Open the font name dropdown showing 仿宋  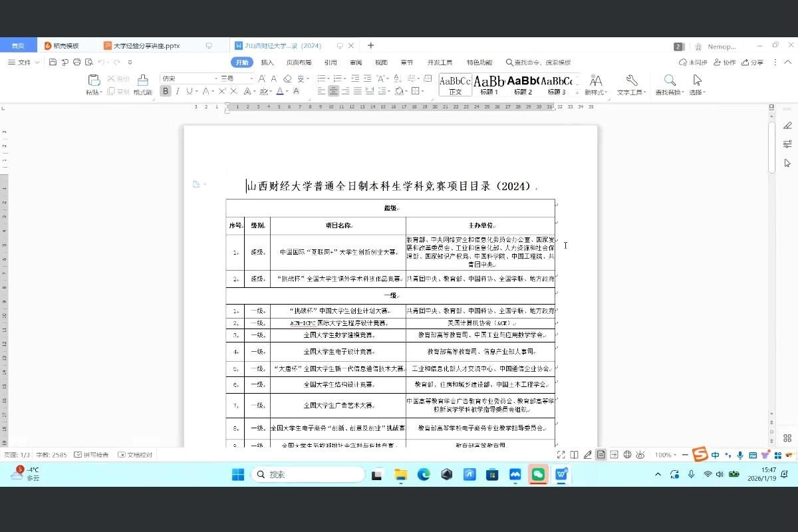(189, 78)
